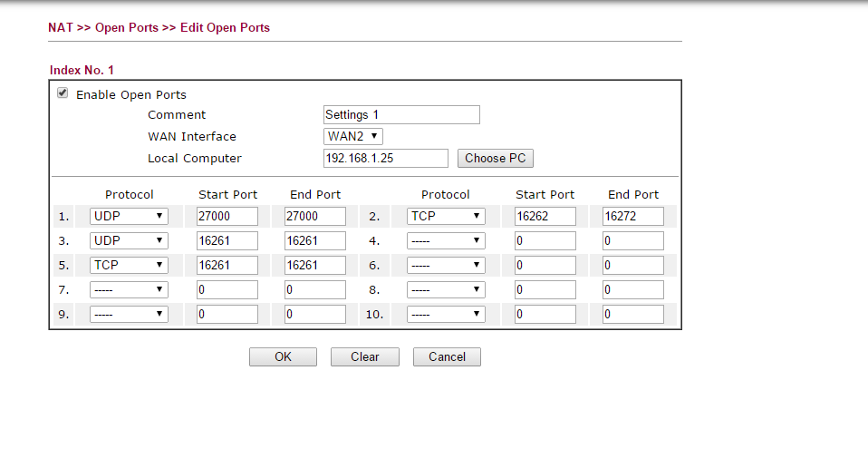Open the row 4 Protocol dropdown

(x=446, y=241)
